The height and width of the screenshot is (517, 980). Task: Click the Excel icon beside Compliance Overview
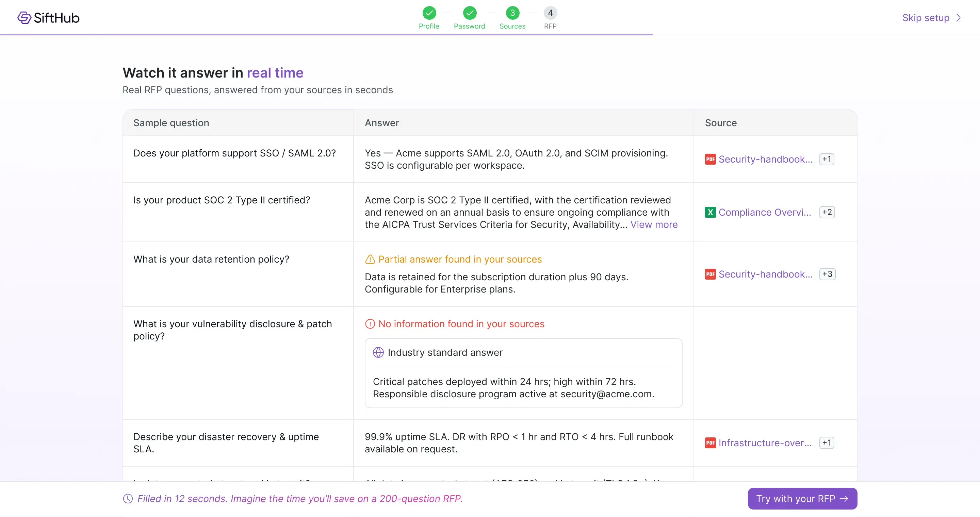coord(710,212)
